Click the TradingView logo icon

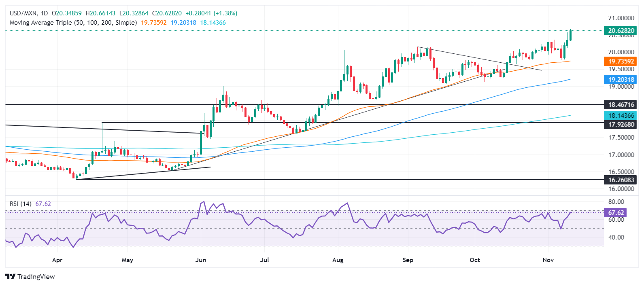click(10, 277)
